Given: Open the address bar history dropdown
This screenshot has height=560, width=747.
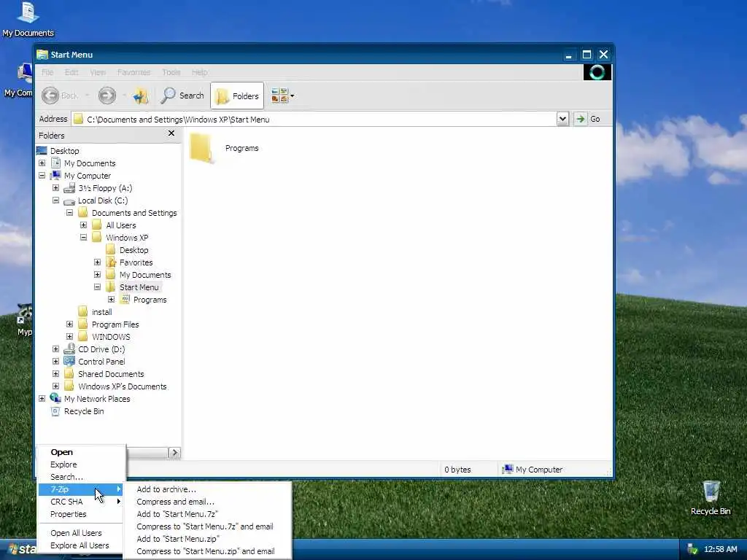Looking at the screenshot, I should [x=562, y=119].
